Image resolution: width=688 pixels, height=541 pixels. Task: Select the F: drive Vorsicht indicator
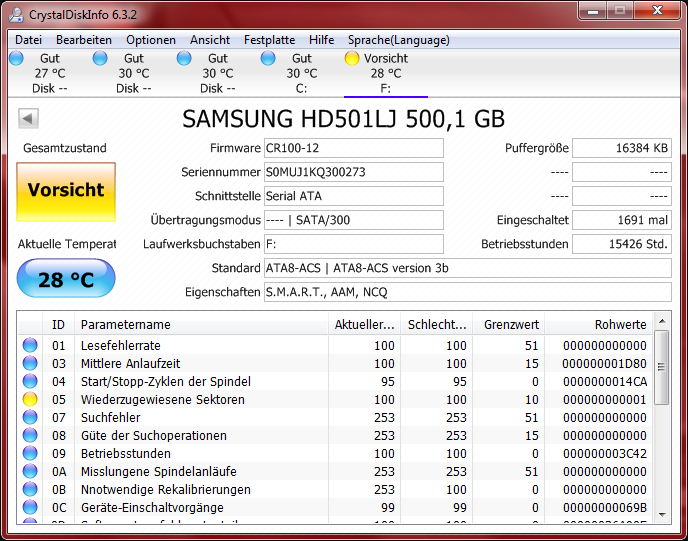(x=386, y=73)
